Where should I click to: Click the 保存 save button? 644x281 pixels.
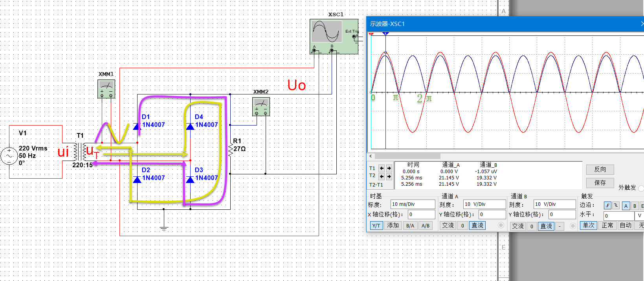point(600,183)
